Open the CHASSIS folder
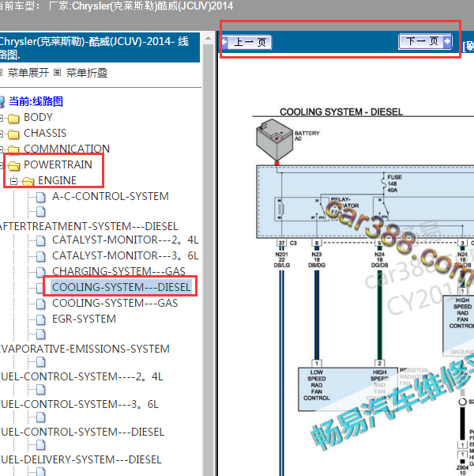 (45, 133)
